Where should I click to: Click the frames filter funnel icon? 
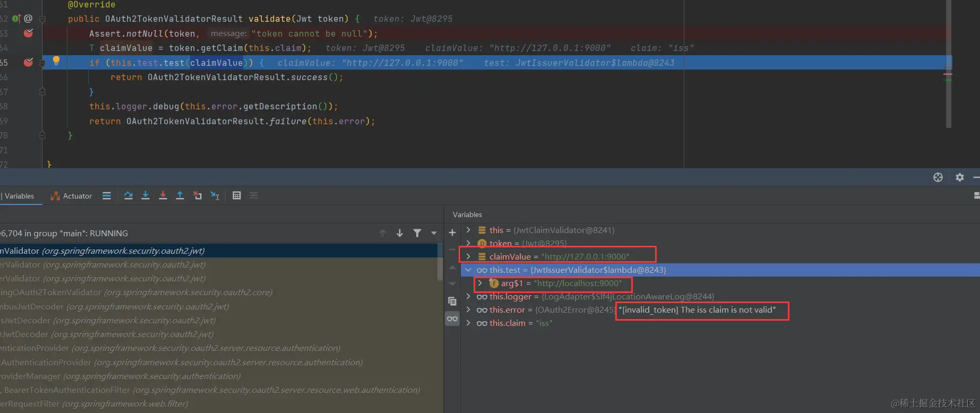point(417,233)
